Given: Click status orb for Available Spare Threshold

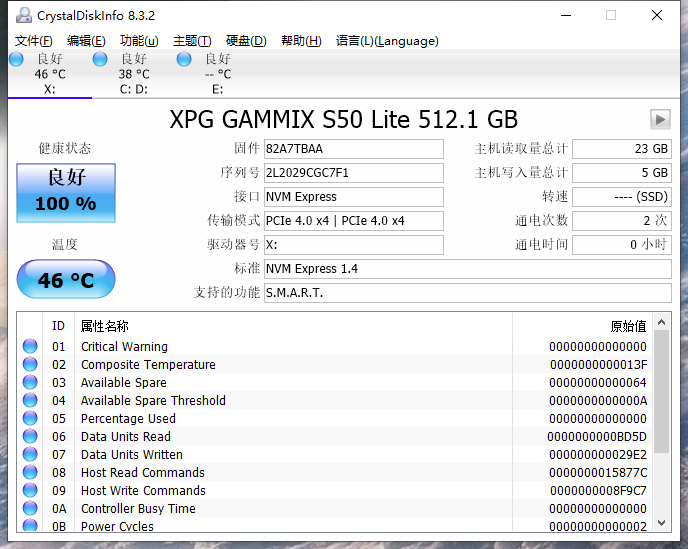Looking at the screenshot, I should point(30,400).
